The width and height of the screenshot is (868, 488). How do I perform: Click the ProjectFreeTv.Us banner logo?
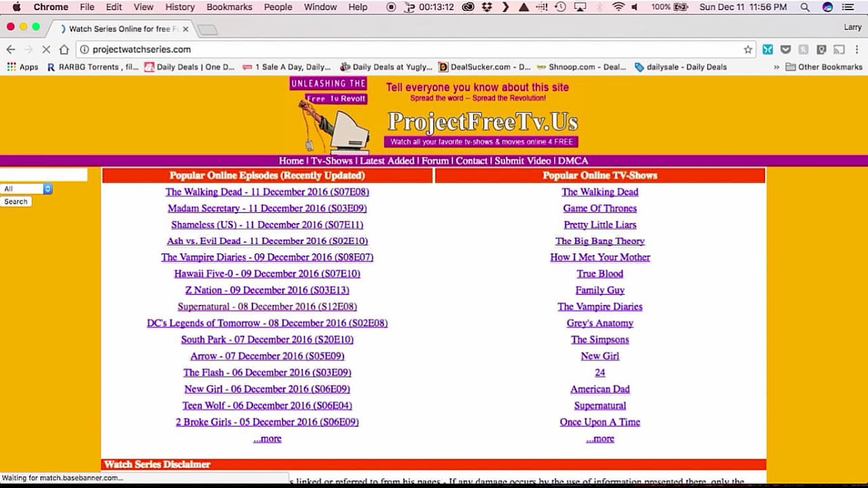tap(482, 122)
